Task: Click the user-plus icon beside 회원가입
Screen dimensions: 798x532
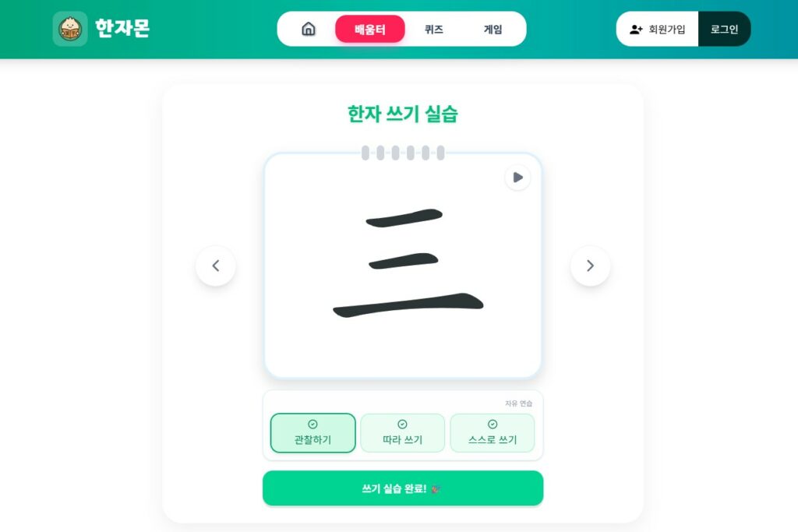Action: [636, 30]
